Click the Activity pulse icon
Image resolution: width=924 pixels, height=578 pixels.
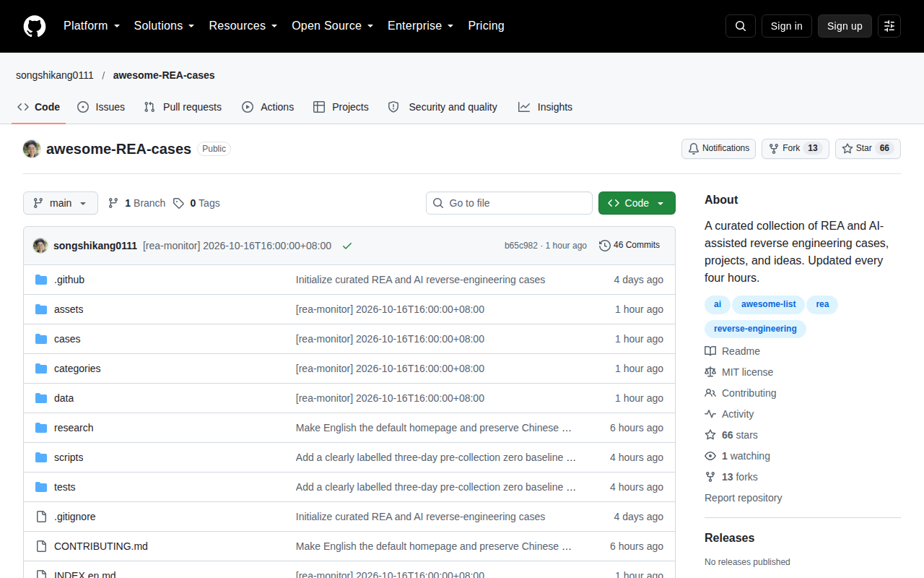[x=710, y=414]
